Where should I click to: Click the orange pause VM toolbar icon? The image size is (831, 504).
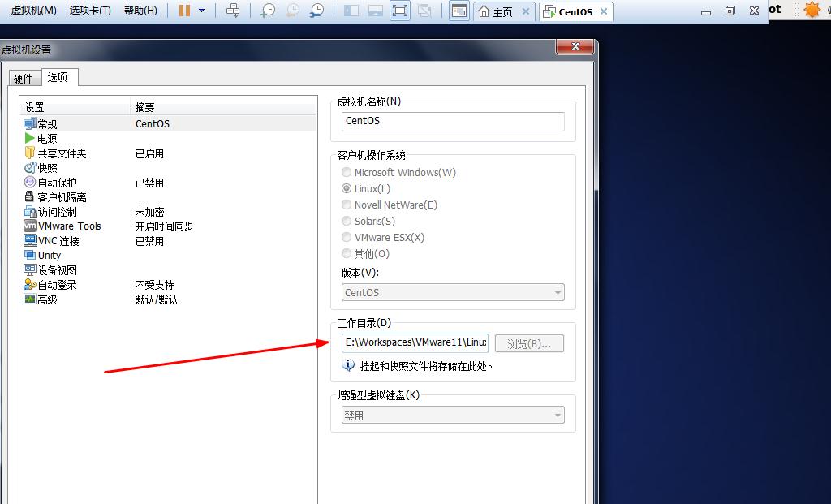click(x=184, y=11)
